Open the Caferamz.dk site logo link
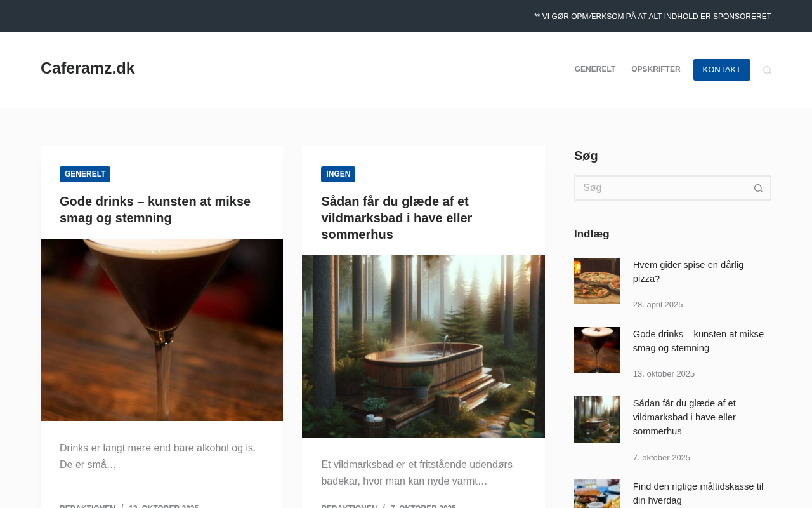 88,68
